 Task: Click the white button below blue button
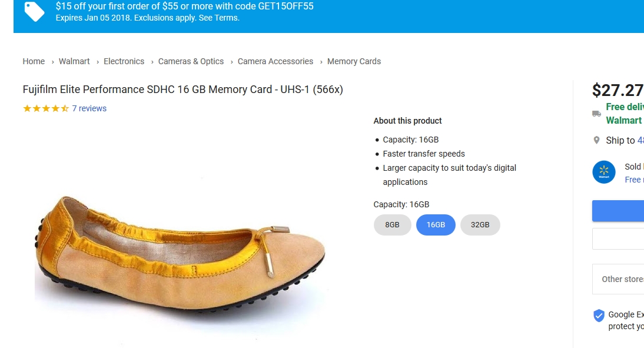point(618,239)
